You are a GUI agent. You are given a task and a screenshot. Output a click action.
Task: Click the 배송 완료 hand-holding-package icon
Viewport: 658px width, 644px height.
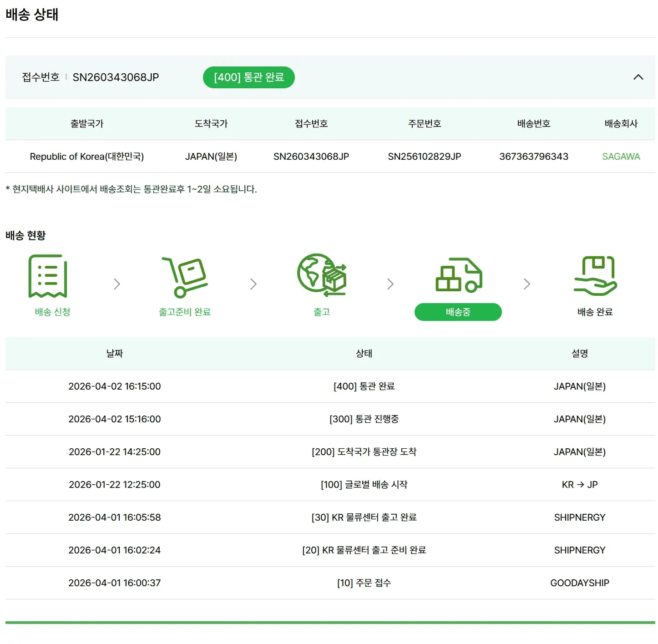tap(595, 276)
